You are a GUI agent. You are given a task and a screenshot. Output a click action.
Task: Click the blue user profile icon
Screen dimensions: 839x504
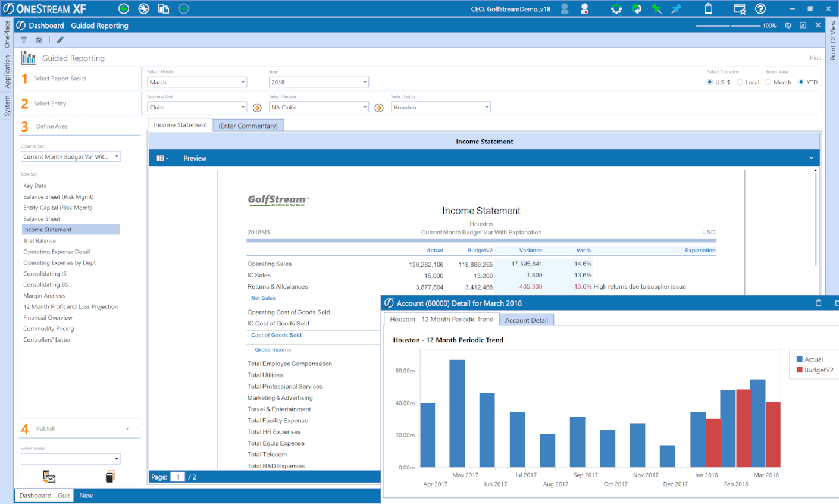(565, 9)
